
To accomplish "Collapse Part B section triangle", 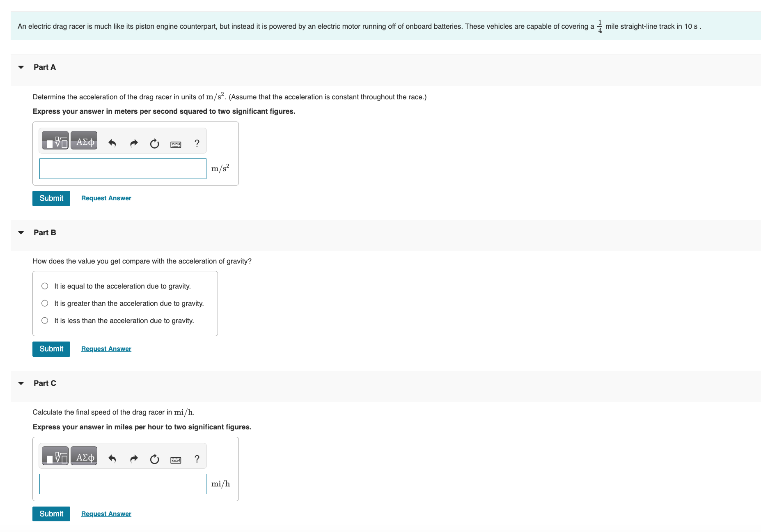I will pos(21,233).
